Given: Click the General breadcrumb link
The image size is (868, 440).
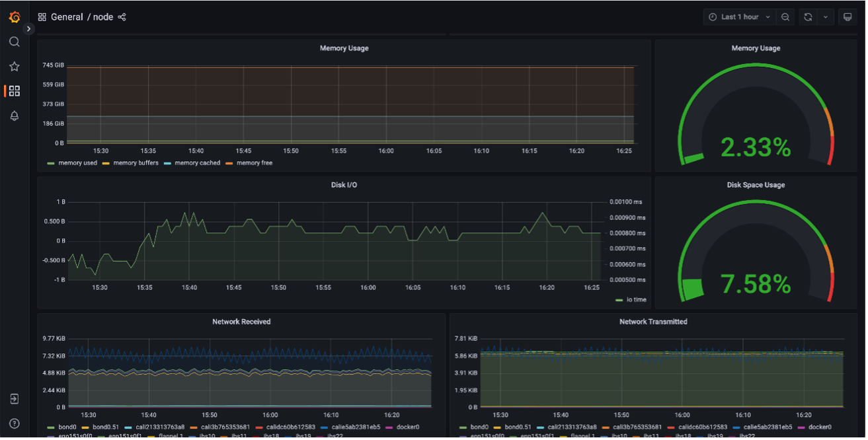Looking at the screenshot, I should coord(67,17).
